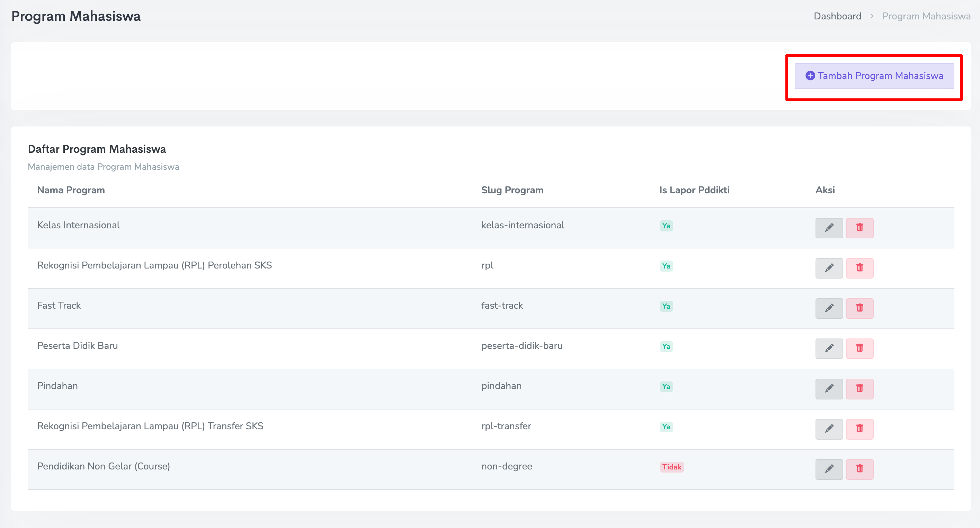Click the Slug Program column header
This screenshot has width=980, height=528.
point(512,190)
